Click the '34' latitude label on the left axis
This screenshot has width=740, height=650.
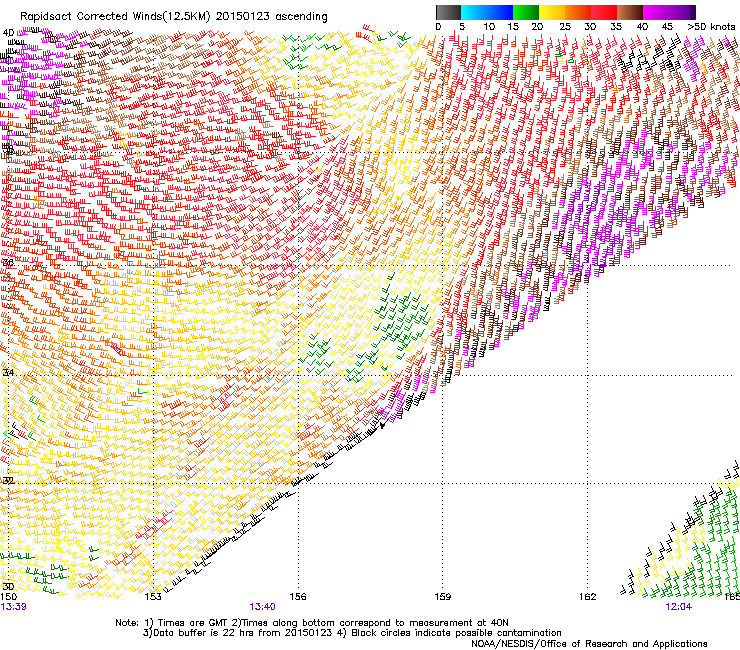pos(8,372)
